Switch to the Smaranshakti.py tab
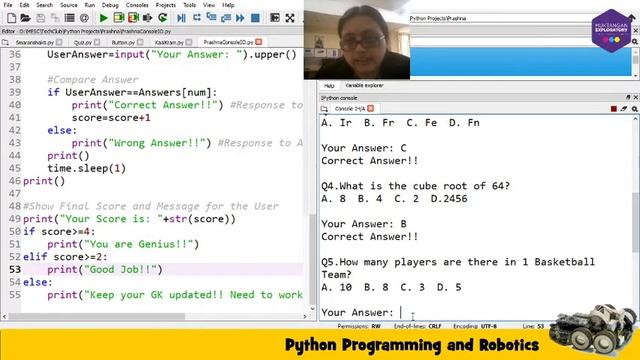Viewport: 640px width, 360px height. tap(35, 42)
